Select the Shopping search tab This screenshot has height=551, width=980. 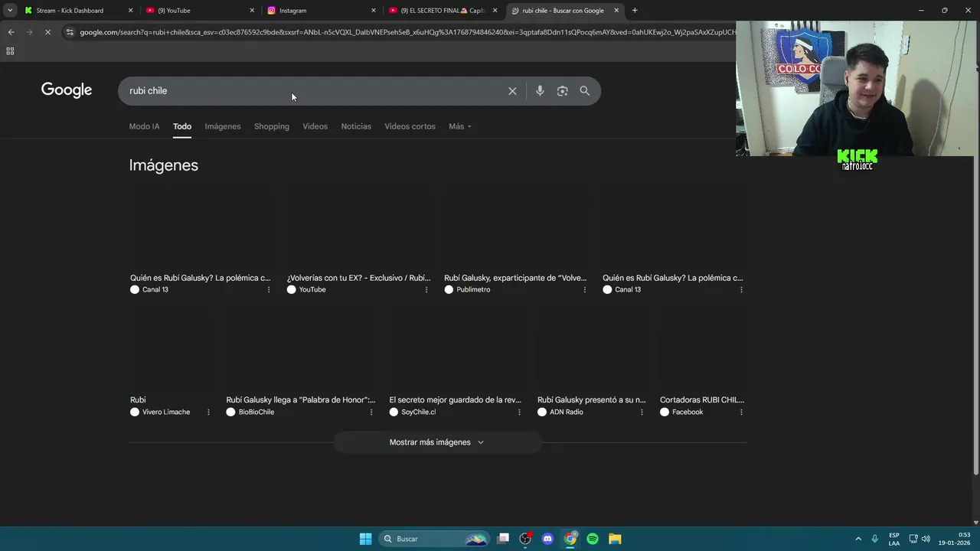pyautogui.click(x=272, y=126)
